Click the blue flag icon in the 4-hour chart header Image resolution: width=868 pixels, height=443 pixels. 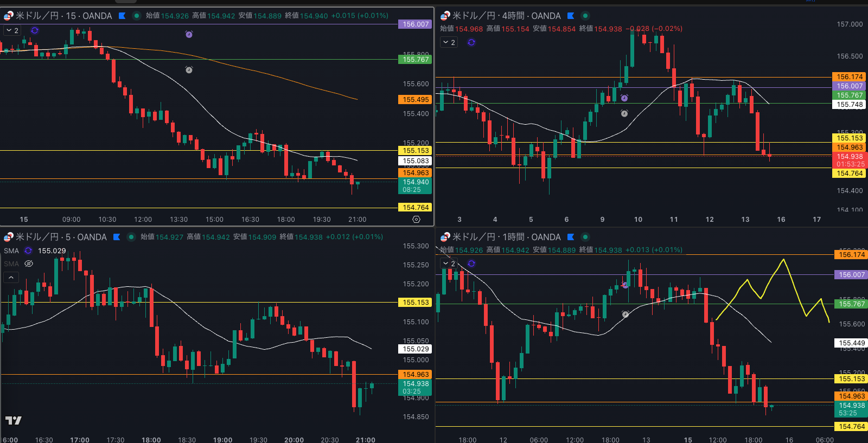pyautogui.click(x=571, y=16)
